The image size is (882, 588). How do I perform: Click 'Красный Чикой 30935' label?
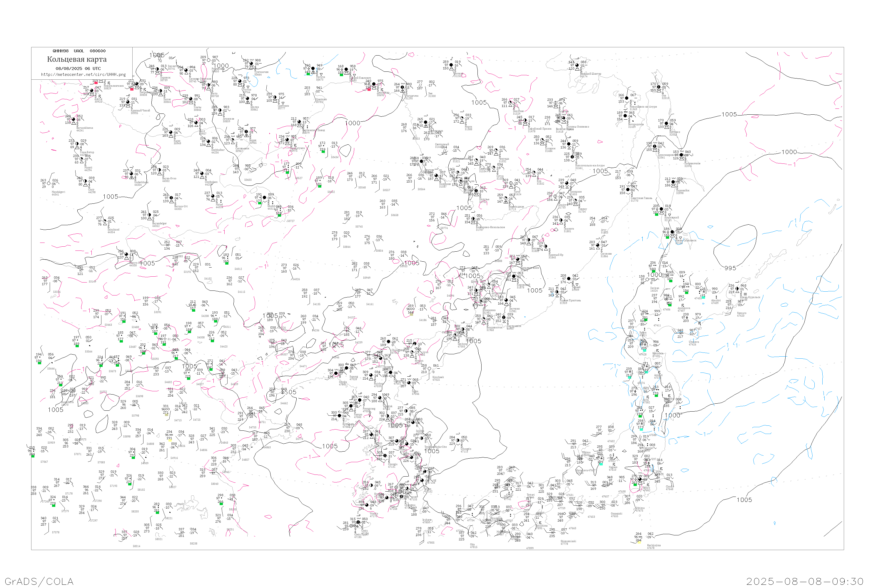(x=140, y=112)
